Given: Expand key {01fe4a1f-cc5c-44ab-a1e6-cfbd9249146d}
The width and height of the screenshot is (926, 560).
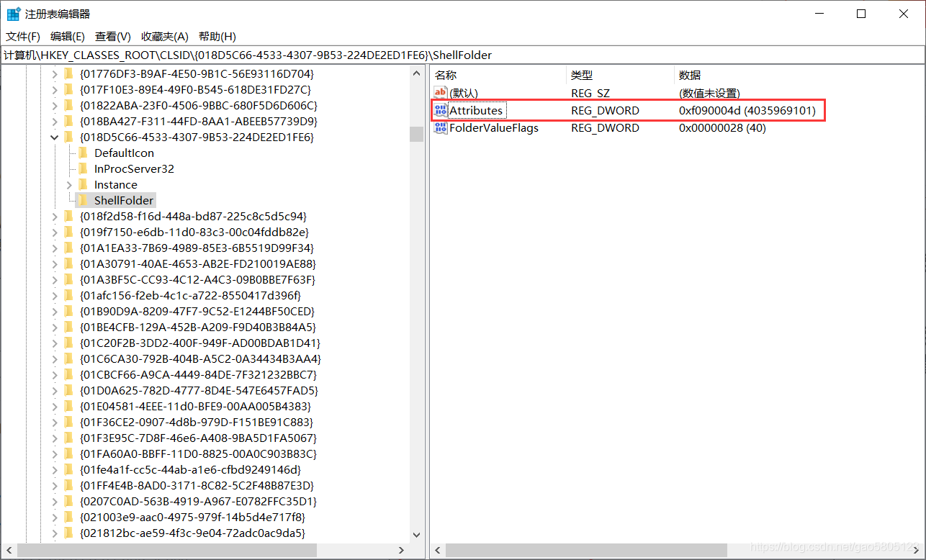Looking at the screenshot, I should pyautogui.click(x=55, y=469).
